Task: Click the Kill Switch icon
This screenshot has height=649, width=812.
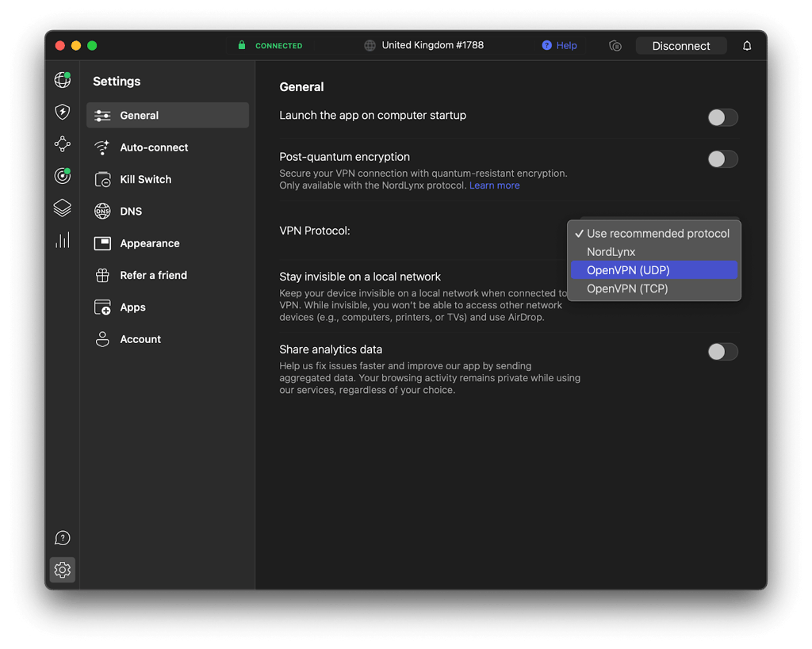Action: [x=102, y=180]
